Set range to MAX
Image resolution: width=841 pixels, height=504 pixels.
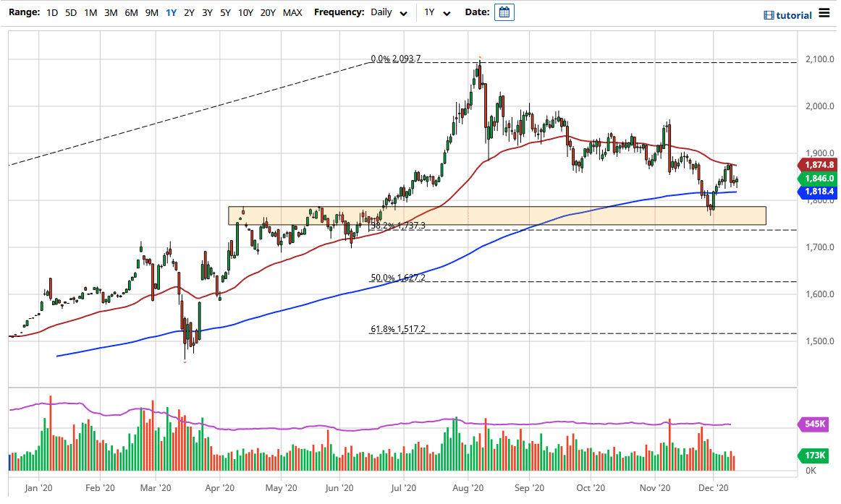292,12
